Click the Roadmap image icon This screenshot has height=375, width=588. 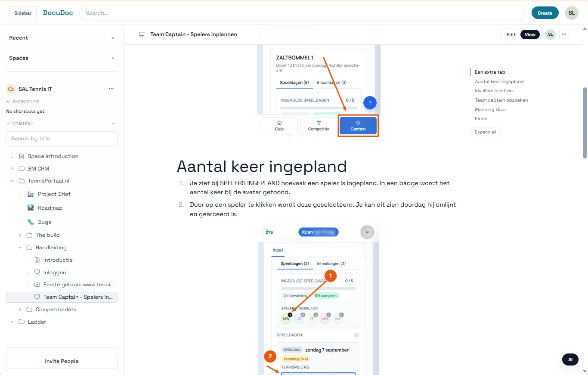[30, 208]
